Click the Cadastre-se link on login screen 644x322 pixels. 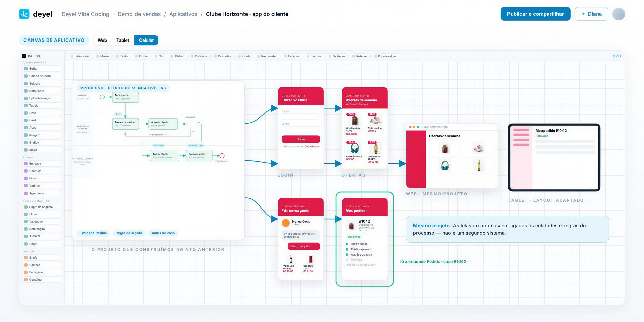[x=312, y=147]
